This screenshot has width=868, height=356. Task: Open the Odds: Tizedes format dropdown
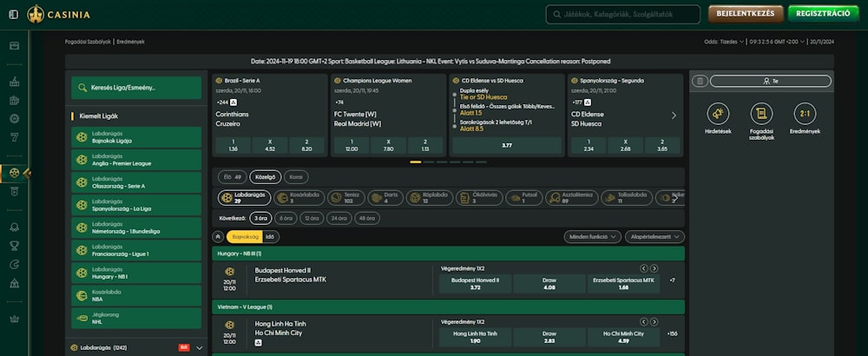coord(724,42)
